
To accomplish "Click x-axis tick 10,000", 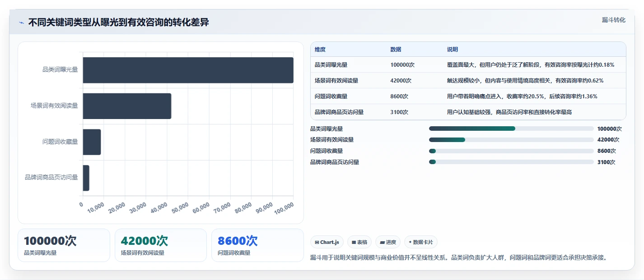I will [96, 208].
